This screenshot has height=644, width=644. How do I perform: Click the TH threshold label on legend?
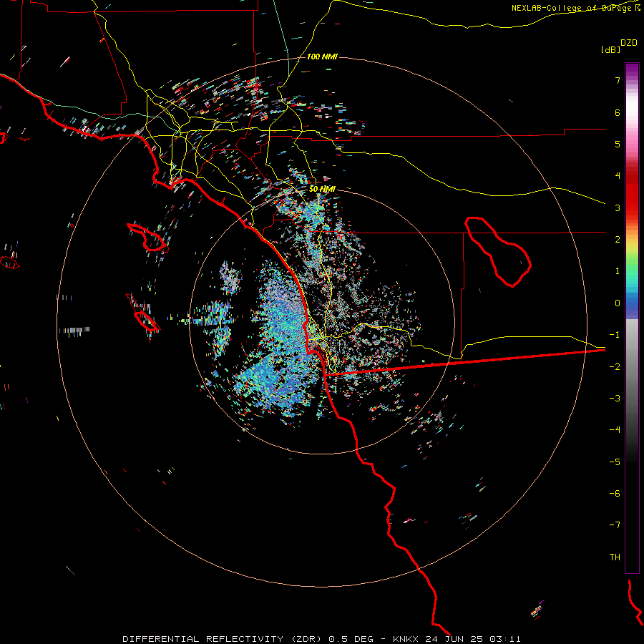615,557
